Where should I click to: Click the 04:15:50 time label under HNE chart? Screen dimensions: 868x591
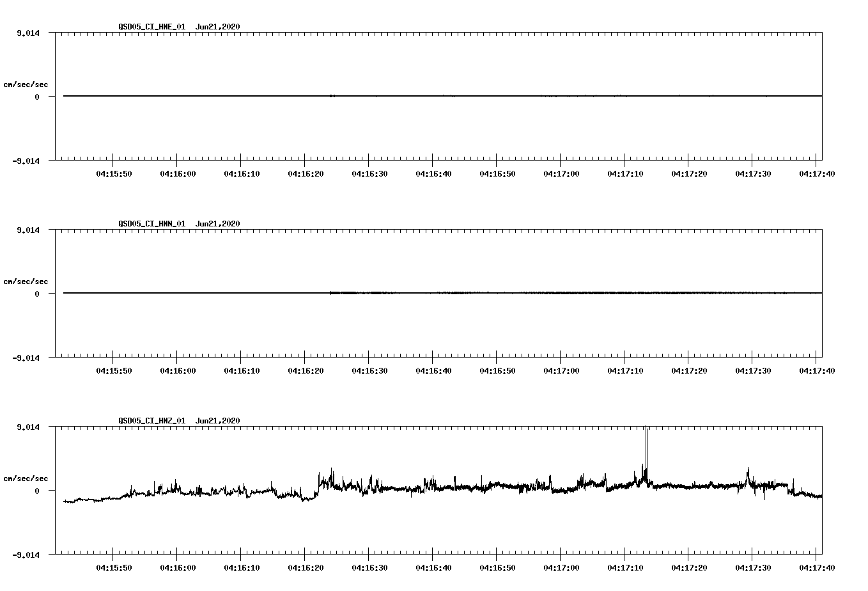click(114, 173)
